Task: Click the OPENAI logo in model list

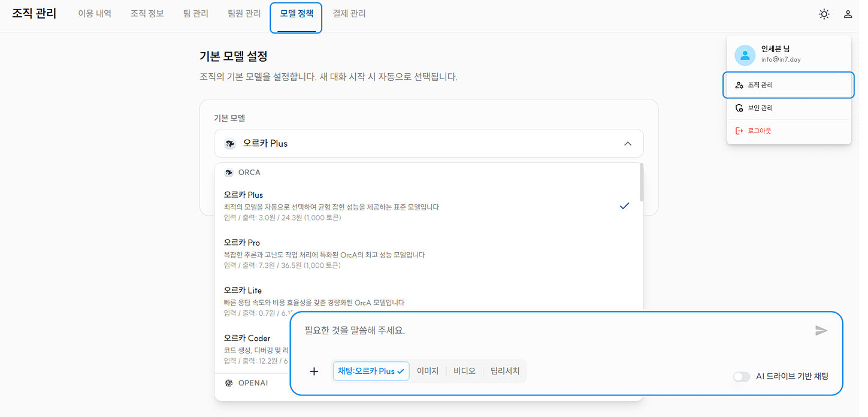Action: coord(229,383)
